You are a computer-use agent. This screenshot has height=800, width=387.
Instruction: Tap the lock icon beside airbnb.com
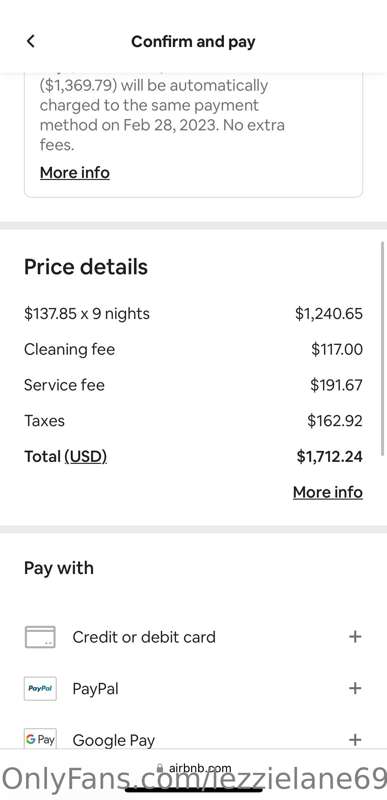tap(160, 768)
